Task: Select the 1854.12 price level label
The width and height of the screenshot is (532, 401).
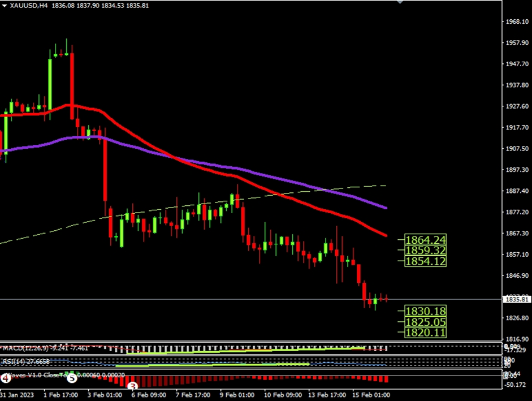Action: [x=426, y=261]
